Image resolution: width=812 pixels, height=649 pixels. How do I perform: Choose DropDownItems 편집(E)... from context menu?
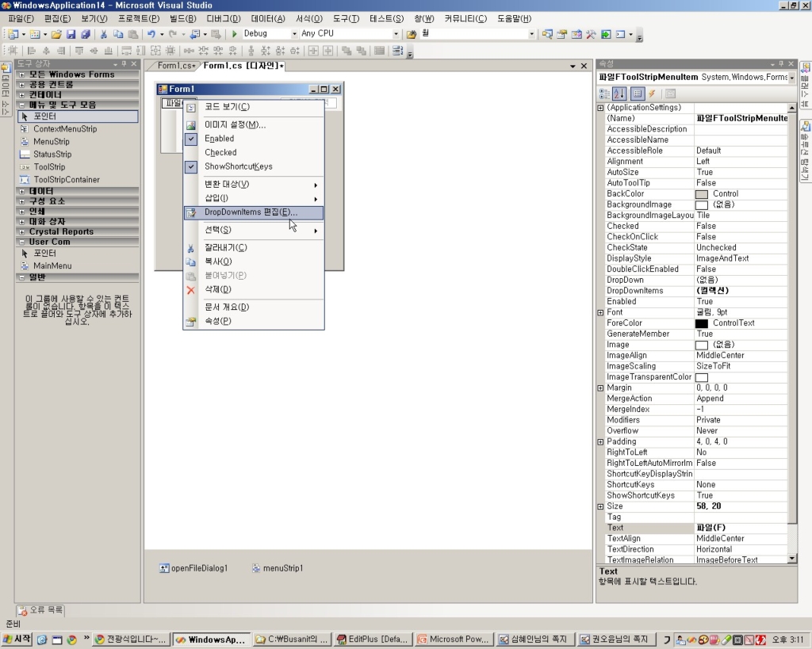pos(254,212)
